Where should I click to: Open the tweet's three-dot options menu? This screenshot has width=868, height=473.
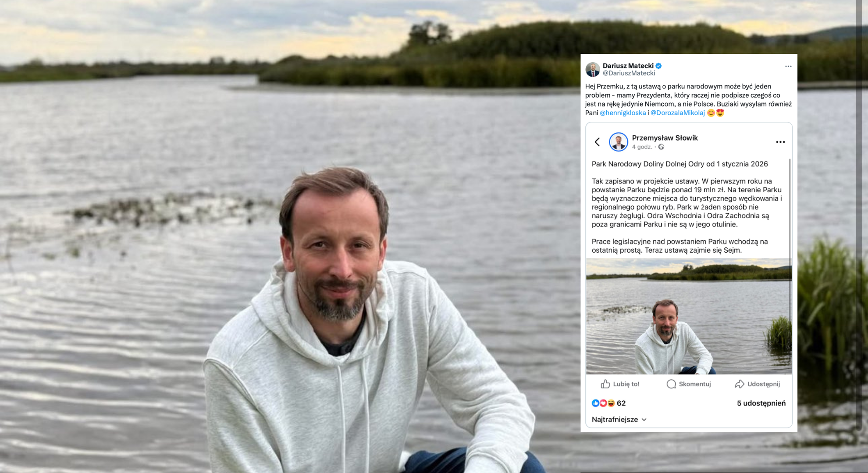point(788,67)
